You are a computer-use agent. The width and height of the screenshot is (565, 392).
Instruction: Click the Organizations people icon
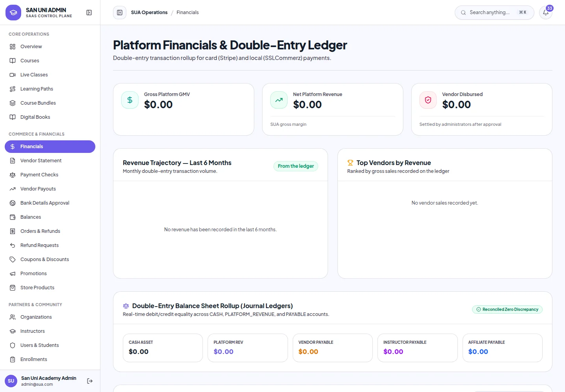coord(13,317)
